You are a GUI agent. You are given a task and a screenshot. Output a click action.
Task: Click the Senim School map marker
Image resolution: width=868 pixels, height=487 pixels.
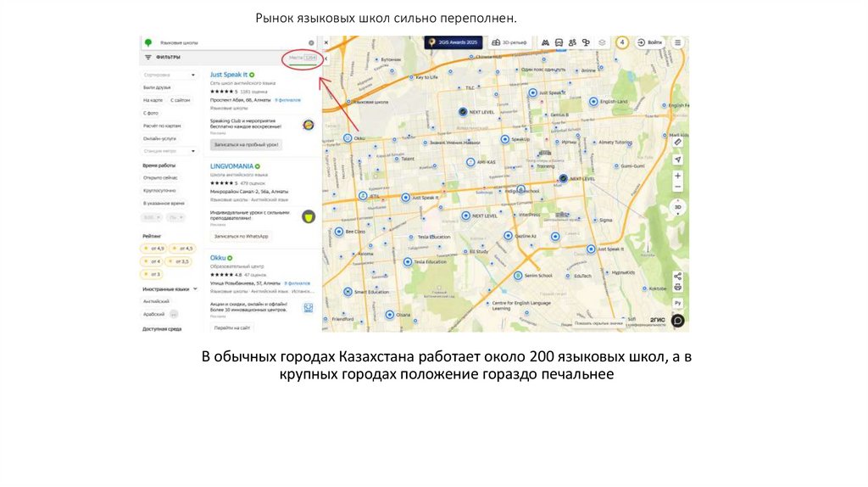click(518, 276)
